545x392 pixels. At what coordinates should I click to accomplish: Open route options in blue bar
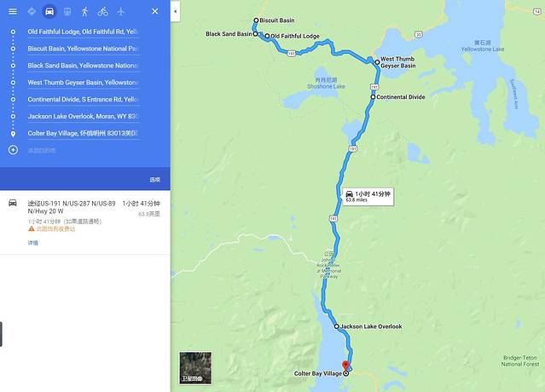[x=155, y=180]
